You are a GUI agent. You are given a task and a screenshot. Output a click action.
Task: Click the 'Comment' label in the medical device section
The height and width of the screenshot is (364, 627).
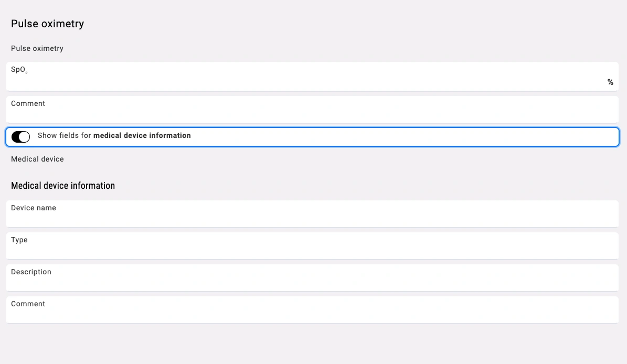click(28, 304)
